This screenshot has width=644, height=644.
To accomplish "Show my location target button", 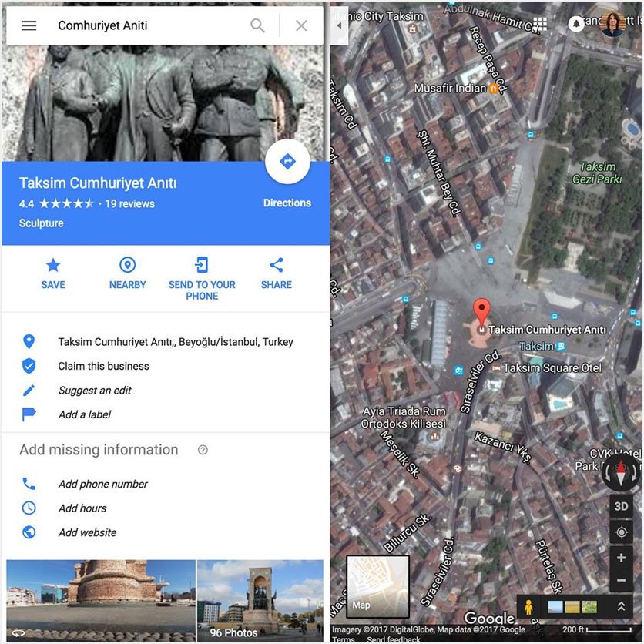I will (x=621, y=532).
